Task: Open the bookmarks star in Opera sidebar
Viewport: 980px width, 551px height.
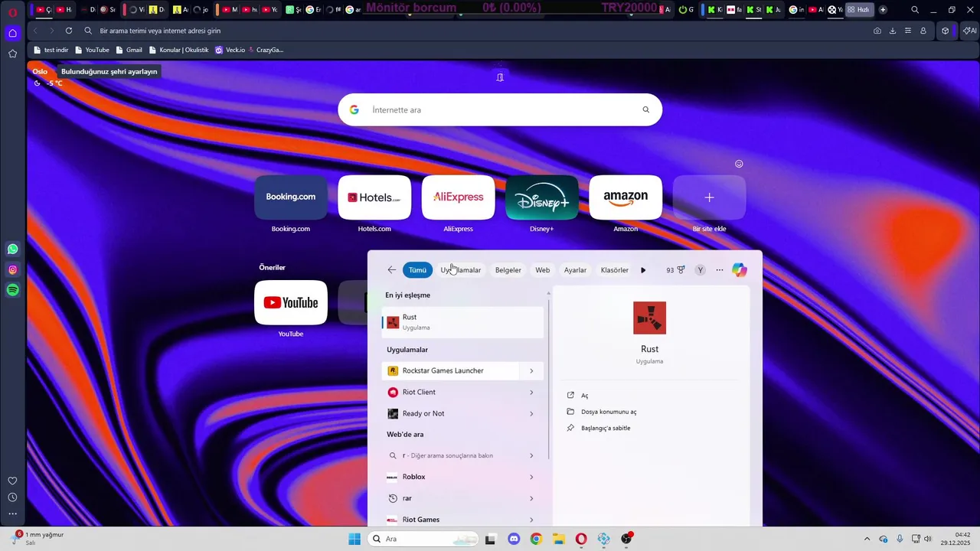Action: click(12, 54)
